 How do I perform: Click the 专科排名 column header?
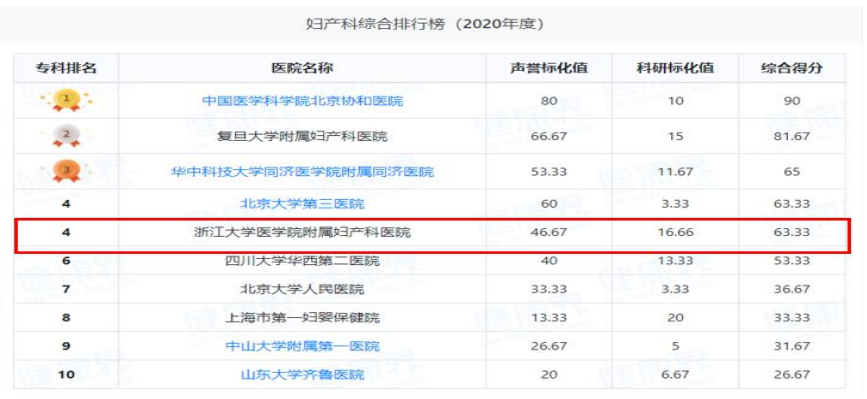coord(66,68)
